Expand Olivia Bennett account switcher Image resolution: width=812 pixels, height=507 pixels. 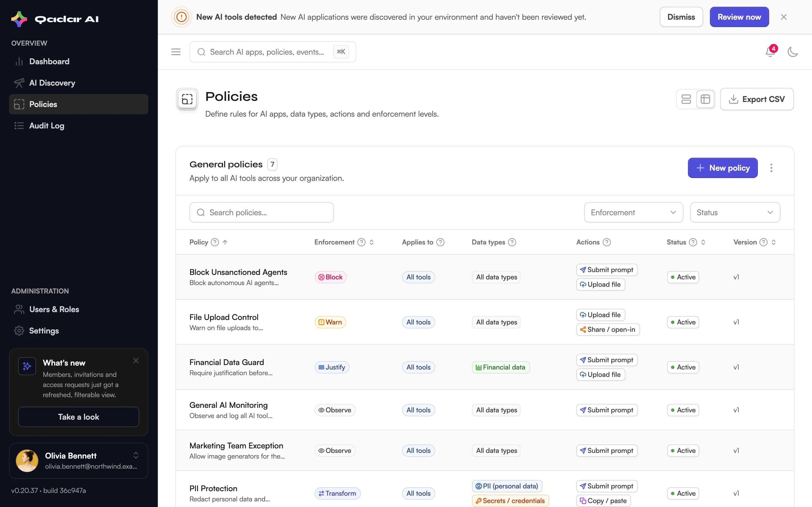(136, 455)
